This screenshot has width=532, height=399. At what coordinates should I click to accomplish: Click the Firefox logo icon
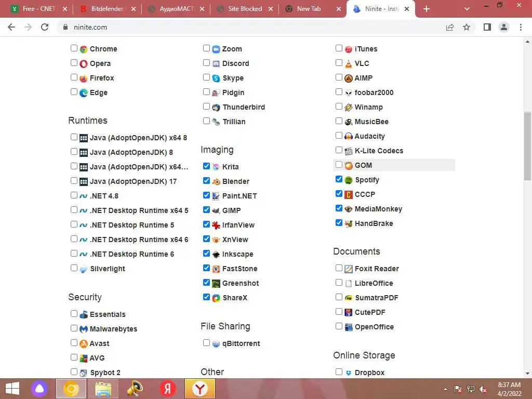[84, 78]
